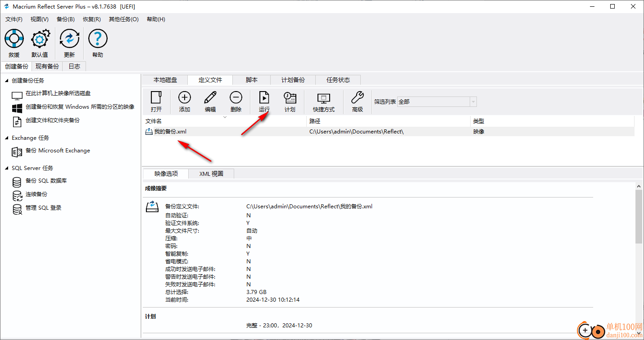Open the 筛选列表 全部 dropdown
The height and width of the screenshot is (340, 644).
point(437,102)
